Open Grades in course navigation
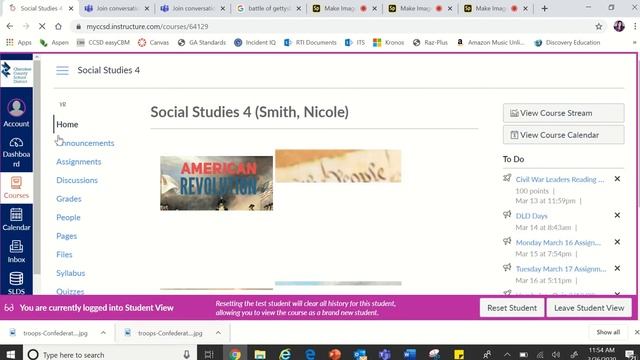 click(69, 199)
